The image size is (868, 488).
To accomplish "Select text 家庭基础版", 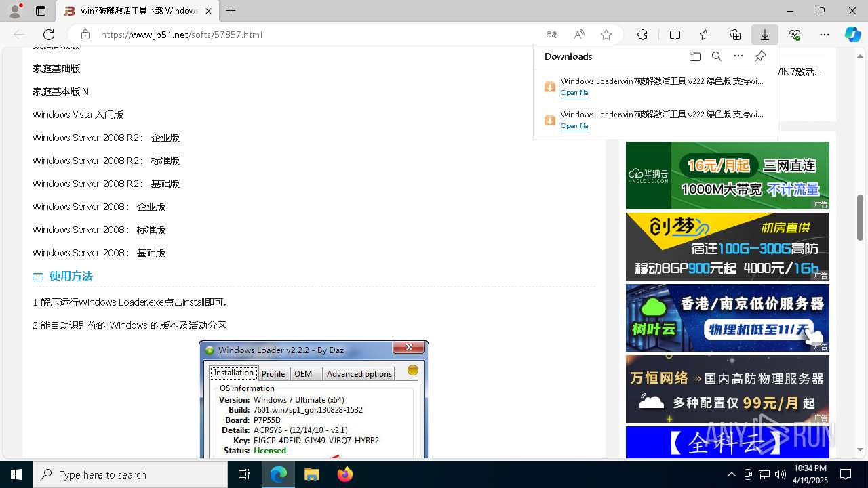I will 56,68.
